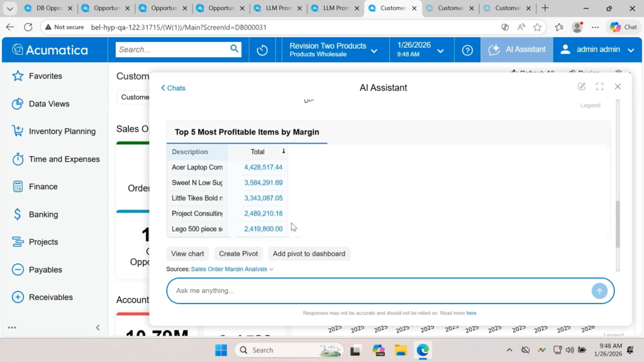Image resolution: width=644 pixels, height=362 pixels.
Task: Open the Inventory Planning menu item
Action: [x=62, y=131]
